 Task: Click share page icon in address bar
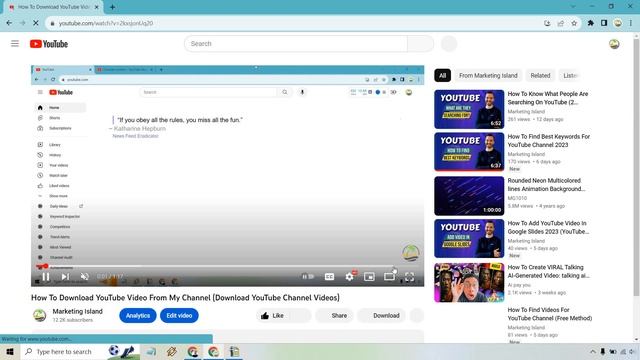point(560,23)
